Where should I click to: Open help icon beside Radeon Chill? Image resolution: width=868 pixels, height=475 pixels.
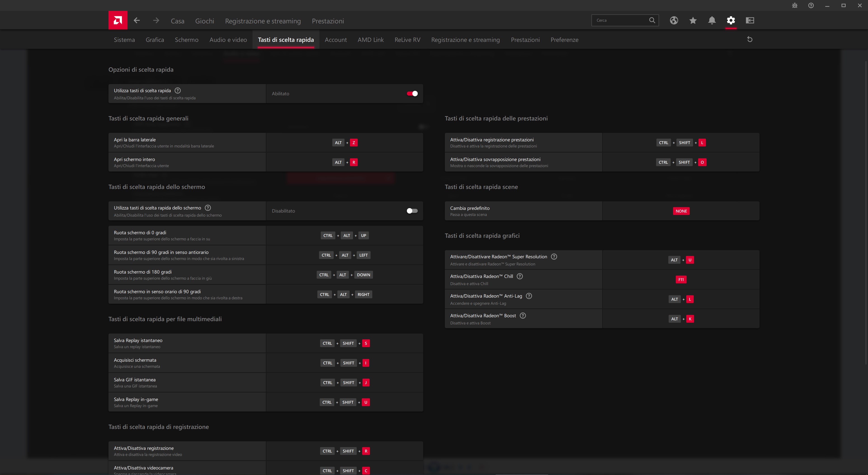[x=520, y=276]
